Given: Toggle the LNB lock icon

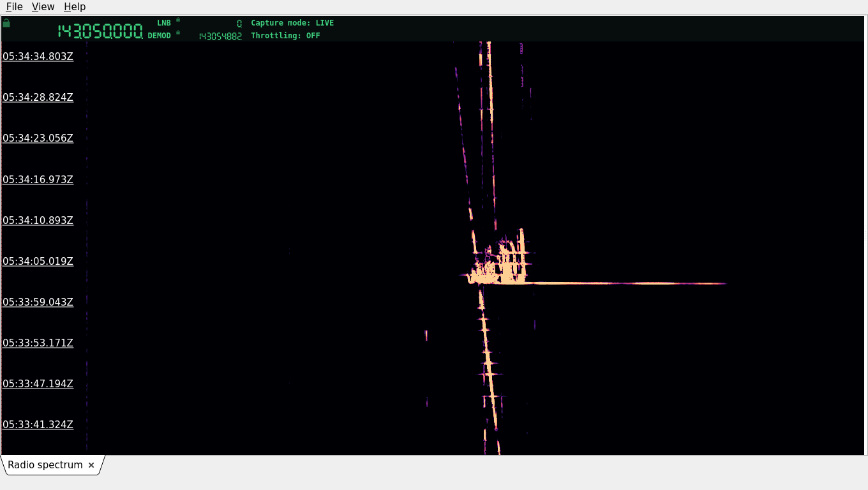Looking at the screenshot, I should click(178, 20).
